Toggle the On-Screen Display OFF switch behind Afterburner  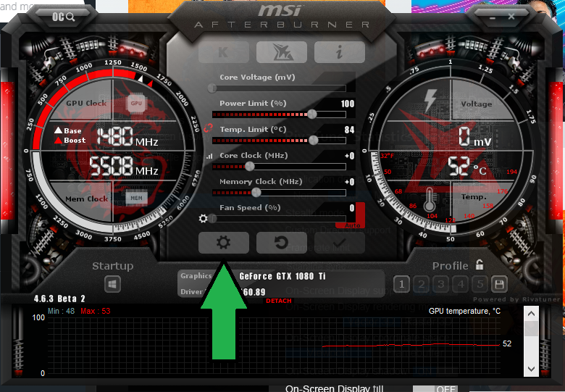tap(435, 389)
